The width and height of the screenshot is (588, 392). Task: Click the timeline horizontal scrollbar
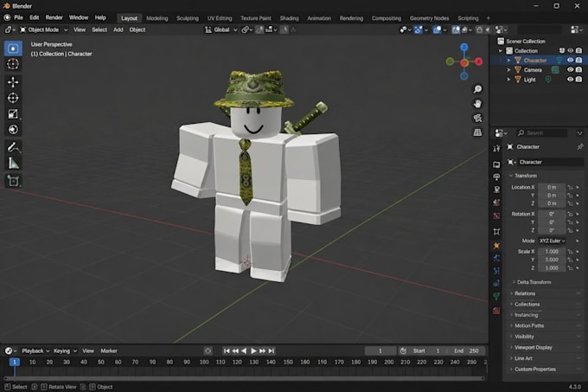[x=244, y=378]
